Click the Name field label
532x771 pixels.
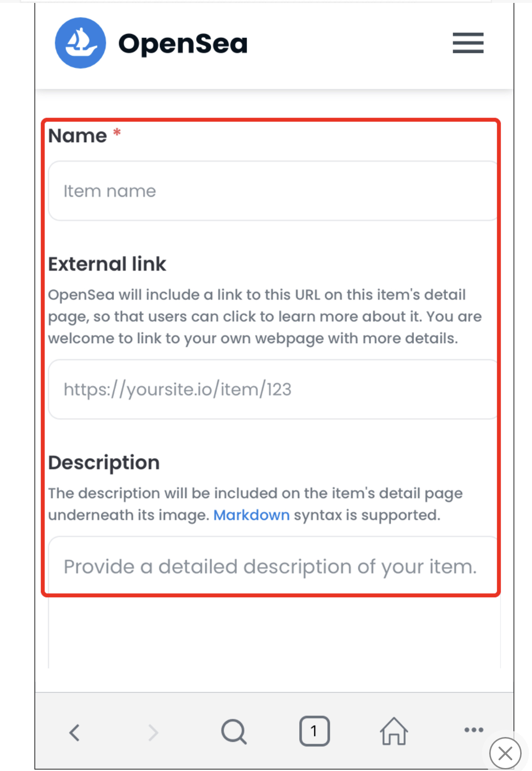tap(77, 136)
